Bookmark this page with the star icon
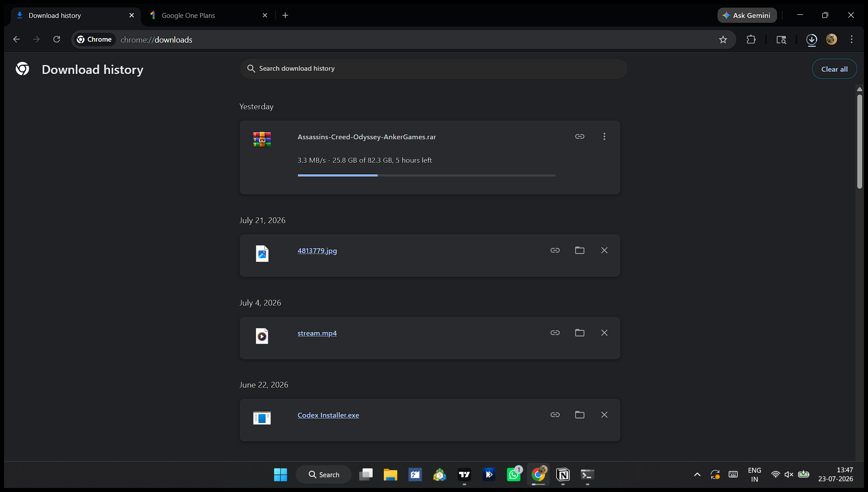 tap(723, 39)
